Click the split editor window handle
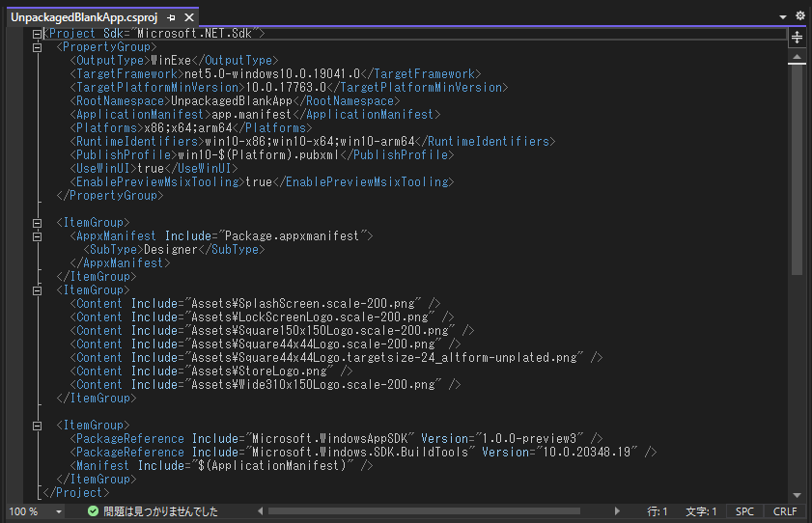 point(797,38)
